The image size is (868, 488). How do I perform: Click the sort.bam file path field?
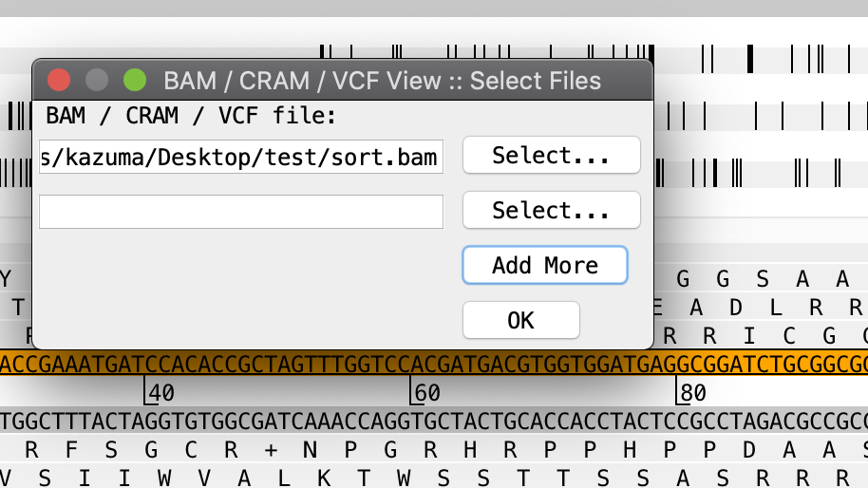tap(241, 156)
